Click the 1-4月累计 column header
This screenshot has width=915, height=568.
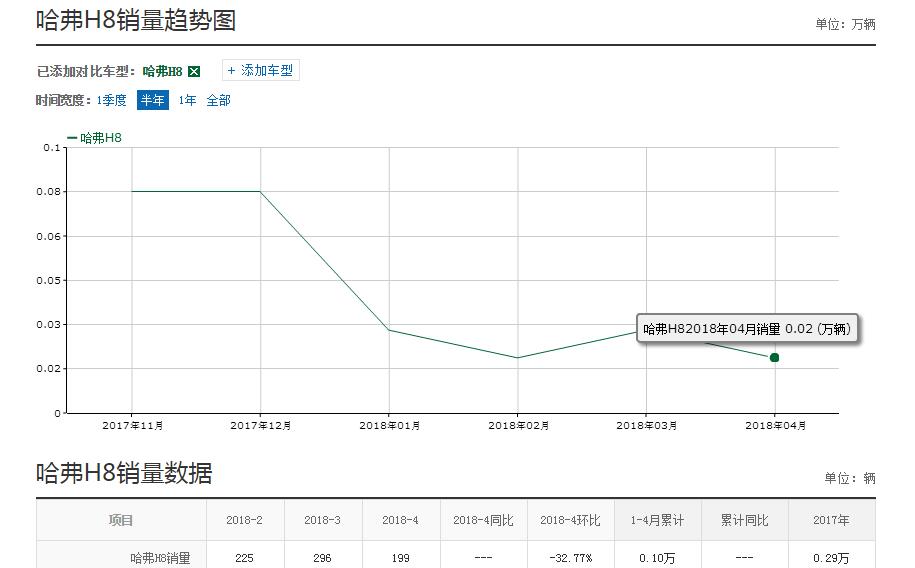[657, 520]
